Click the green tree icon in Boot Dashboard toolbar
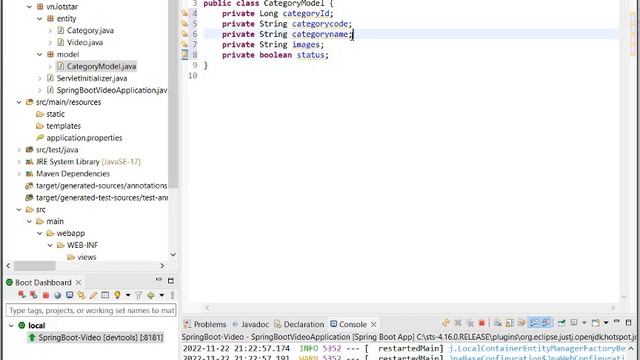The width and height of the screenshot is (640, 360). [x=151, y=295]
